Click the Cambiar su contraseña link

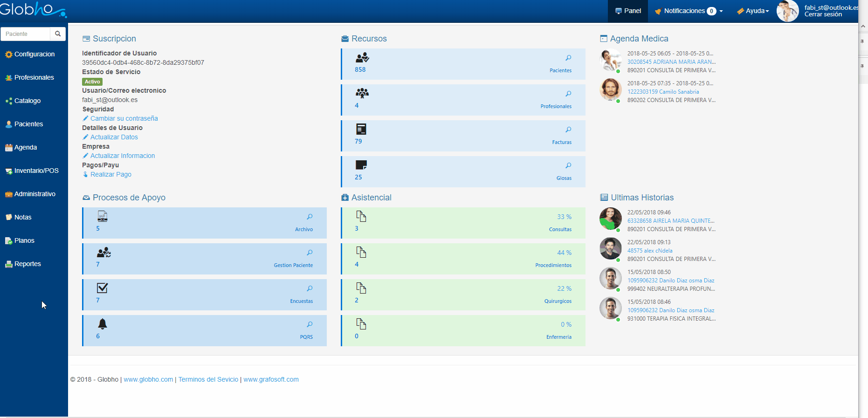tap(124, 118)
